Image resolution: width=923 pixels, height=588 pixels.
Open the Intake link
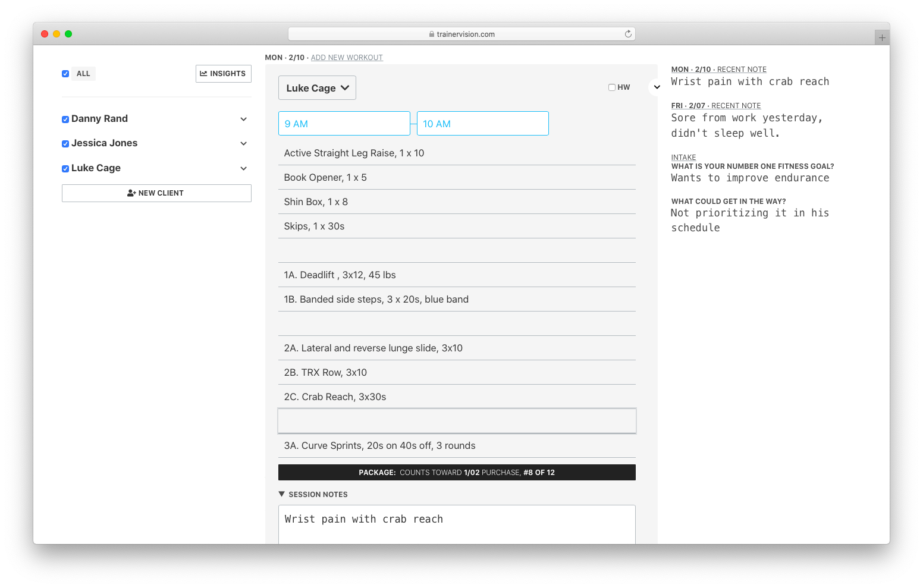[x=683, y=158]
